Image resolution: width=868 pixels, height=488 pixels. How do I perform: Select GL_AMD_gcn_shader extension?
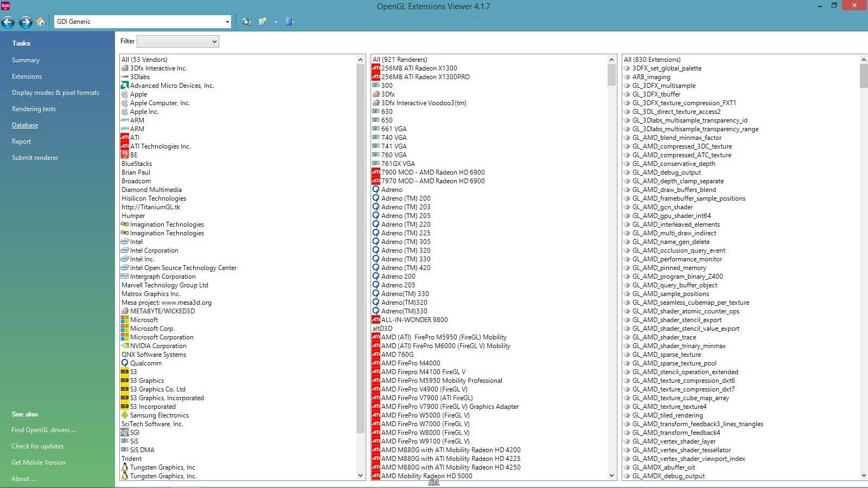[x=658, y=207]
